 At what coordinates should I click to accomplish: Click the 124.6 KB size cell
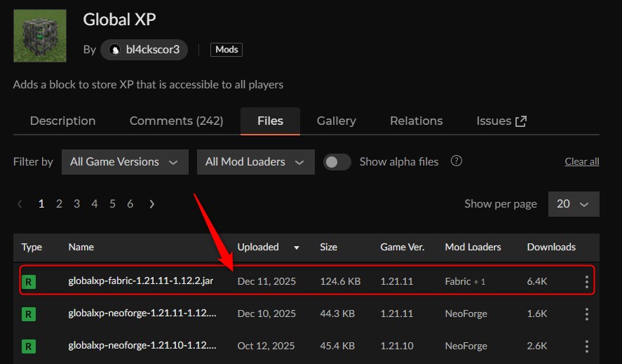point(340,281)
